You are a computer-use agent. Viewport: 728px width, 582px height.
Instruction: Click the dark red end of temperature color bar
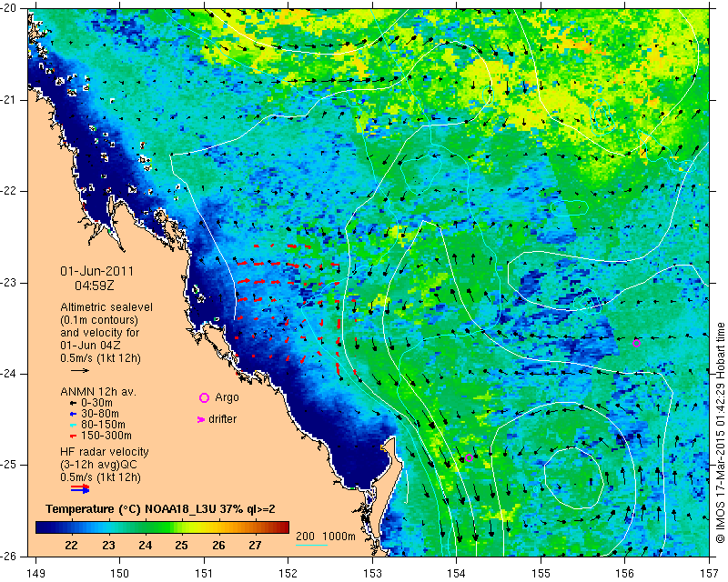coord(284,527)
